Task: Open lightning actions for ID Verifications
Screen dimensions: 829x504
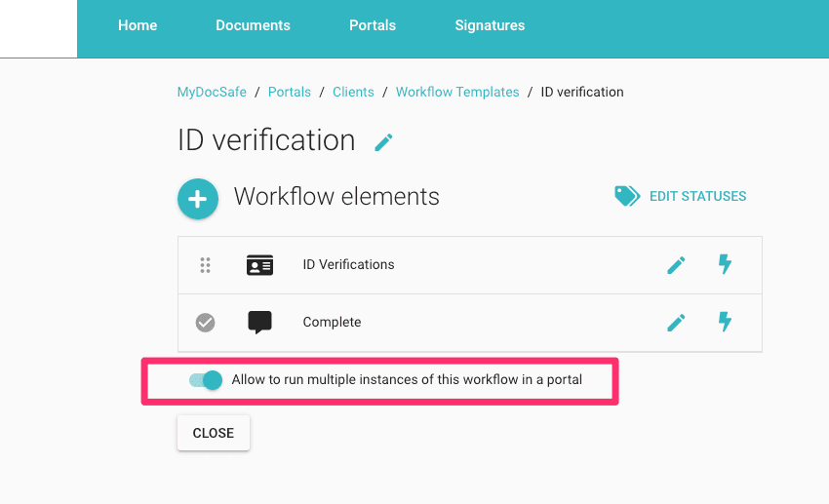Action: tap(725, 265)
